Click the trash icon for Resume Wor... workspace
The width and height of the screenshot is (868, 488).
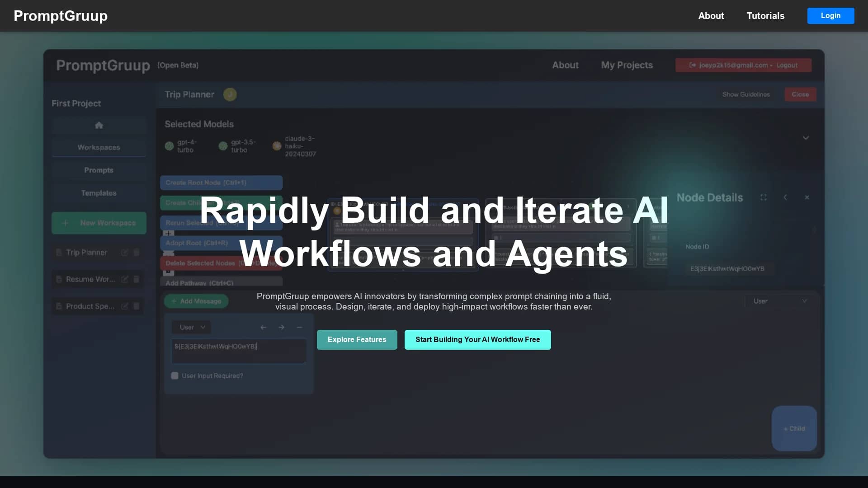click(136, 279)
